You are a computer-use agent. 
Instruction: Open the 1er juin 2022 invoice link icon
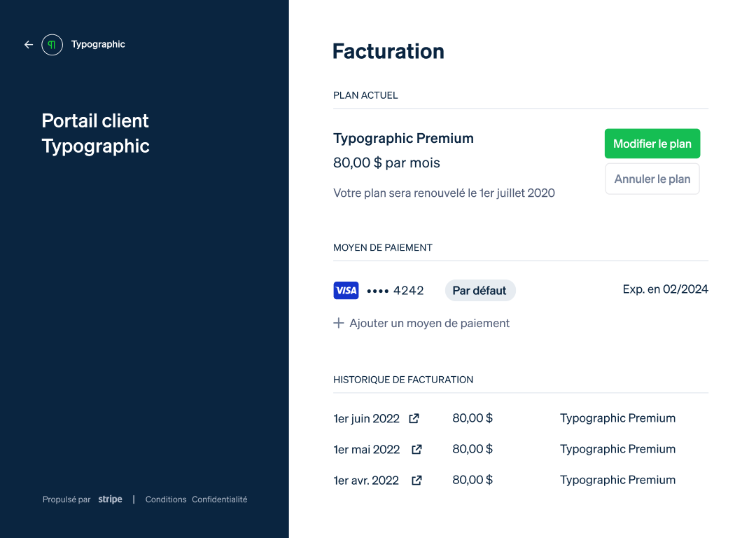[x=414, y=418]
